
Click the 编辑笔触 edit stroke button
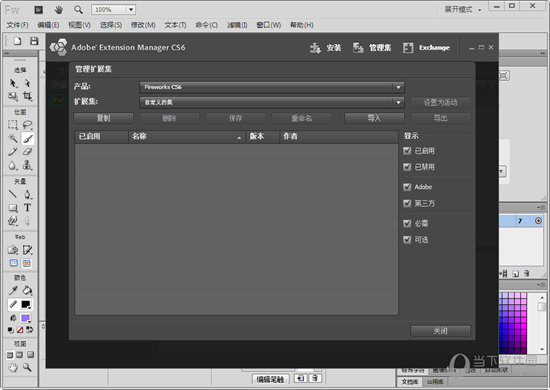(270, 379)
